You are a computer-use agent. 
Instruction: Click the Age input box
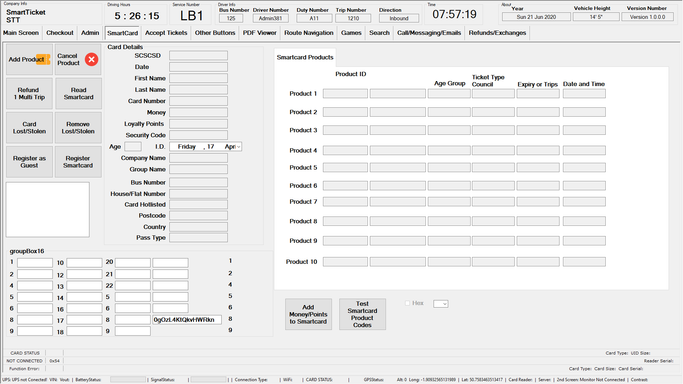133,147
